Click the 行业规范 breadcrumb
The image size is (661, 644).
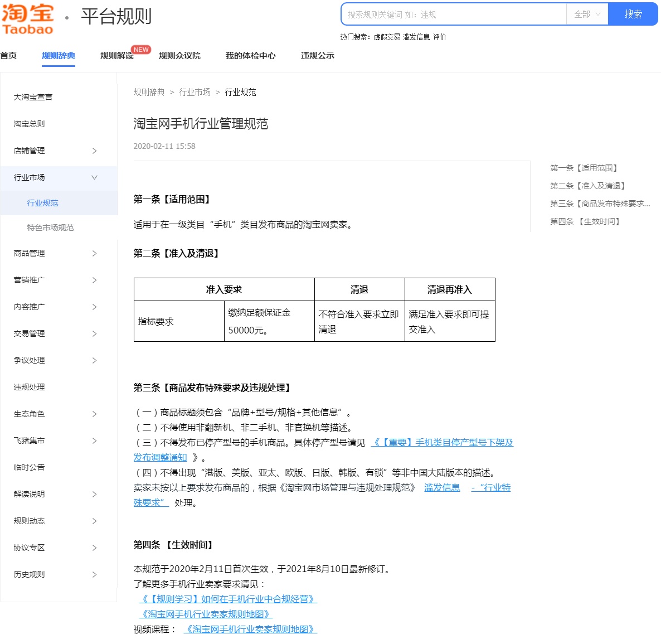point(240,93)
